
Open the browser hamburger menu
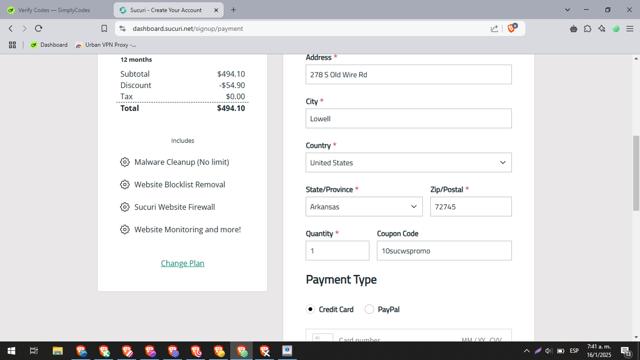coord(630,29)
